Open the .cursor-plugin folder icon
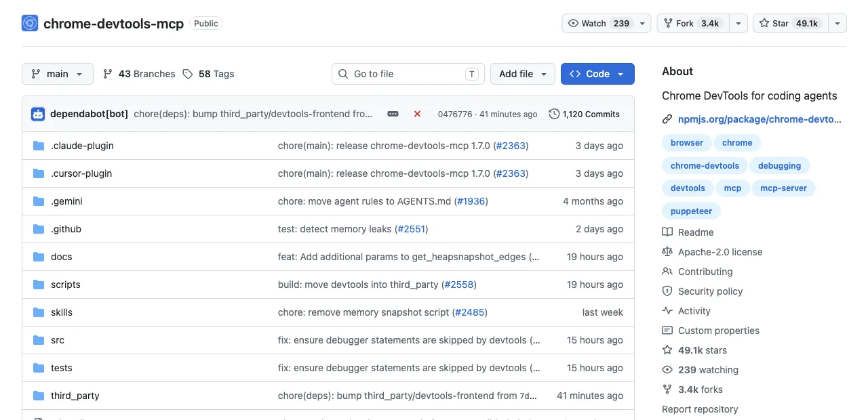 39,173
